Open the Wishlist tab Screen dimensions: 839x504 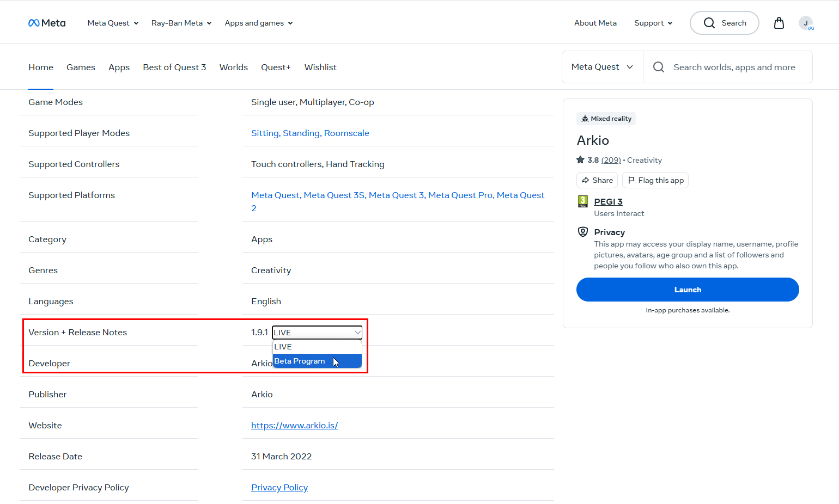click(x=320, y=67)
